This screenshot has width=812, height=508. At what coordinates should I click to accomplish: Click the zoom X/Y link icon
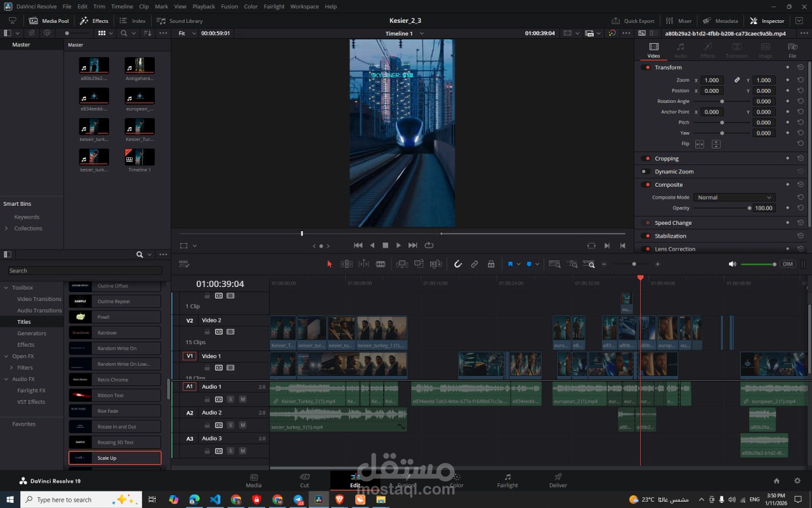737,80
